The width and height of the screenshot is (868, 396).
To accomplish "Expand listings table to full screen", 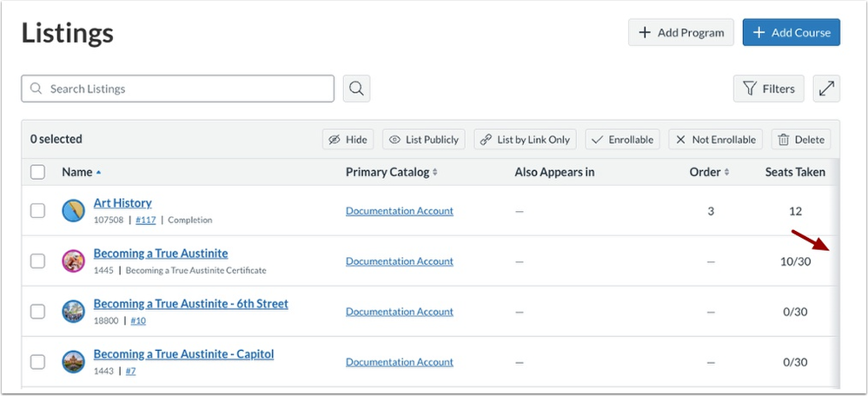I will click(x=826, y=89).
